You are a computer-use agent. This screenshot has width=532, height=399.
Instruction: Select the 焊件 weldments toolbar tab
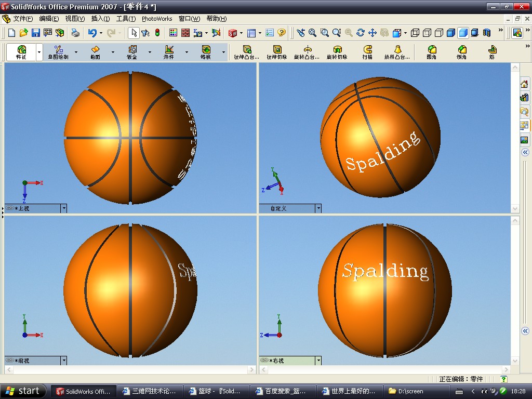coord(169,52)
